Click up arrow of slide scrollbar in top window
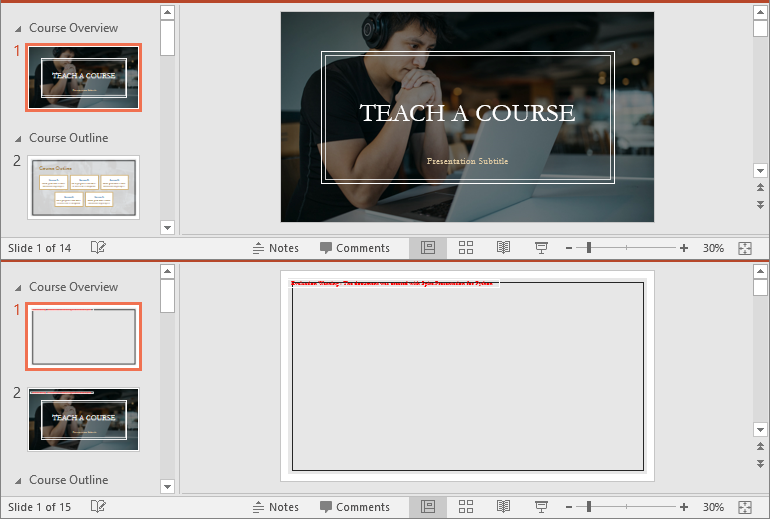The width and height of the screenshot is (770, 519). [x=760, y=12]
